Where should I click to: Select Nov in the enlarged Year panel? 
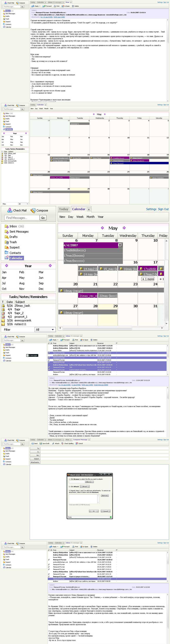coord(22,289)
